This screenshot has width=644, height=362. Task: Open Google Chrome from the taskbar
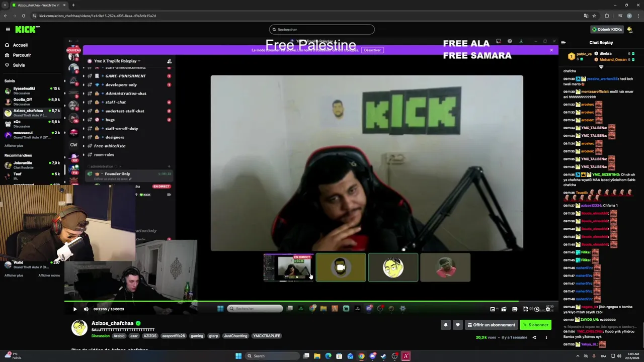pyautogui.click(x=361, y=356)
